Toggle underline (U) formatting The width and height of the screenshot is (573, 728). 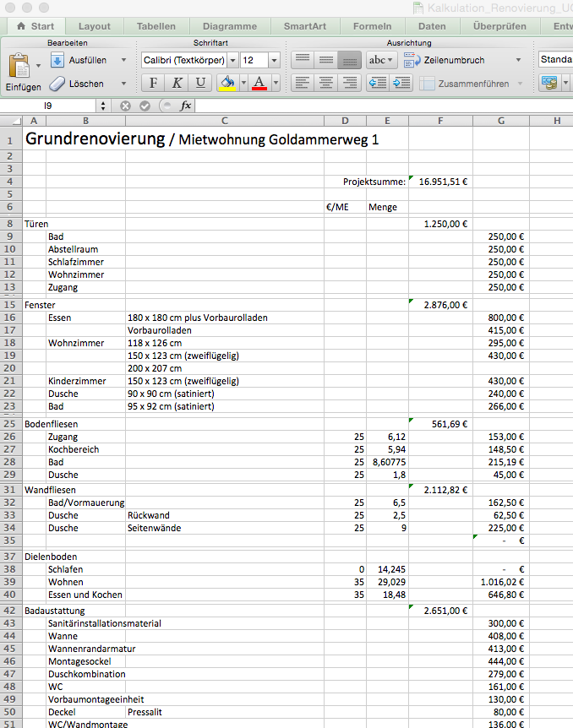(x=200, y=83)
